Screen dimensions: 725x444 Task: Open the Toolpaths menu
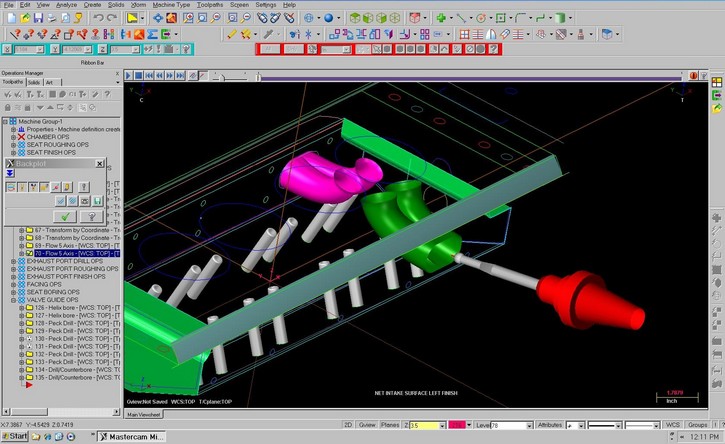pyautogui.click(x=209, y=5)
